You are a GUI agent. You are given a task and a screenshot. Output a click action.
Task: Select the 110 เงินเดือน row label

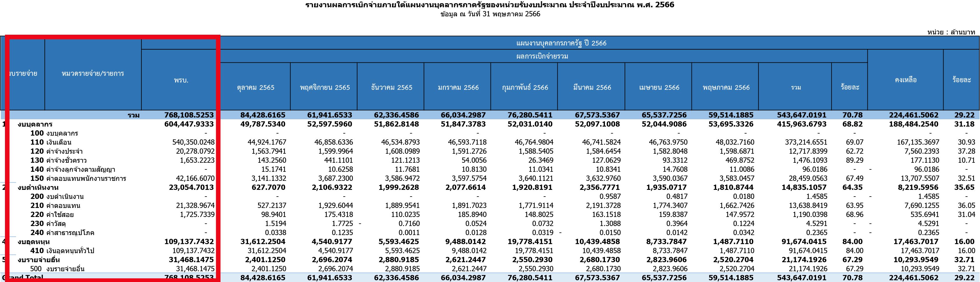click(51, 142)
